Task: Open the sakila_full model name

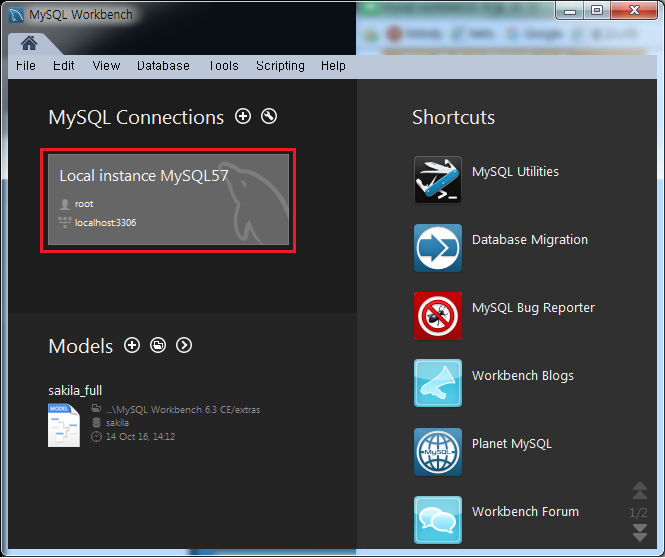Action: pyautogui.click(x=75, y=391)
